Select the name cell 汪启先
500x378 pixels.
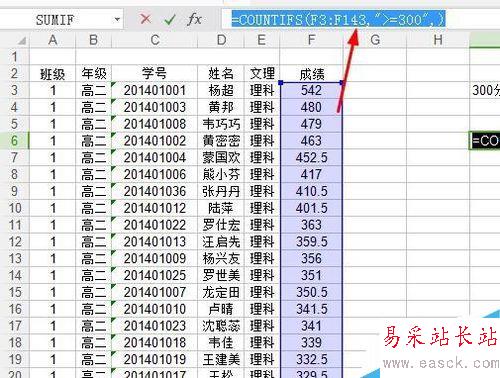click(x=221, y=242)
